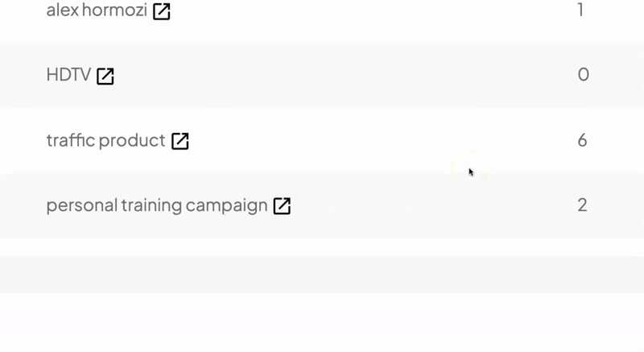Open HDTV campaign external link icon

[105, 77]
